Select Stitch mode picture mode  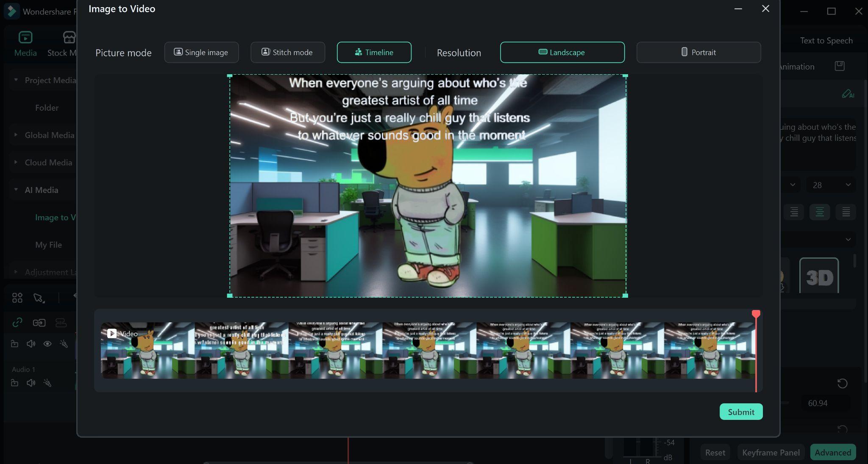288,52
